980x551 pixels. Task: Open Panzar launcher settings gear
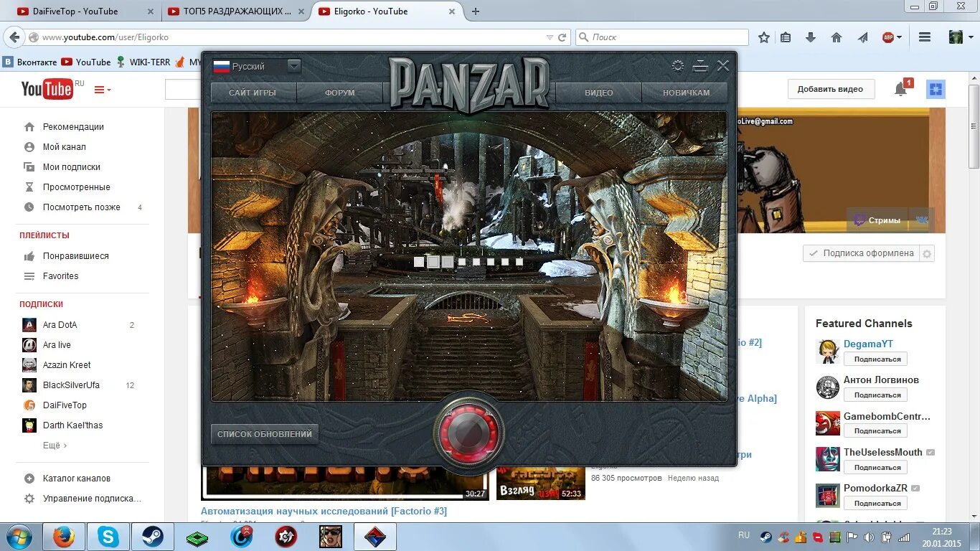click(x=678, y=66)
